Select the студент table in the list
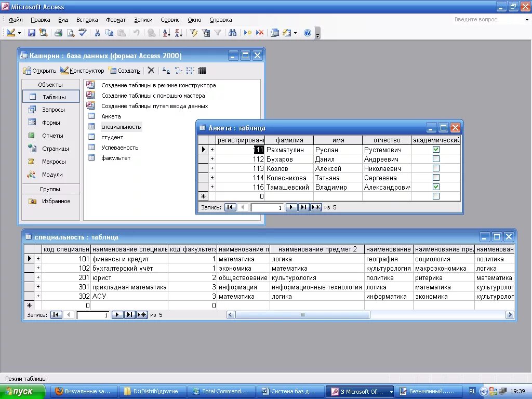Image resolution: width=532 pixels, height=399 pixels. click(x=112, y=137)
